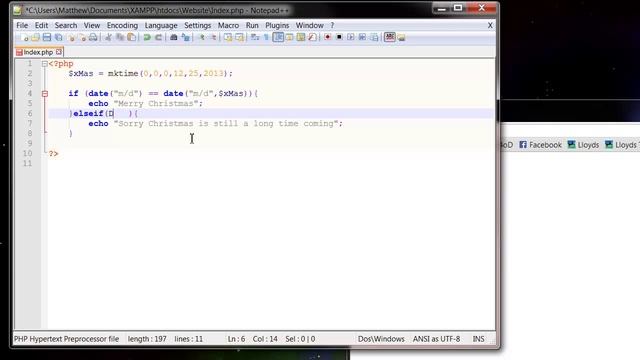Screen dimensions: 640x360
Task: Undo the last edit with the green arrow icon
Action: point(147,38)
